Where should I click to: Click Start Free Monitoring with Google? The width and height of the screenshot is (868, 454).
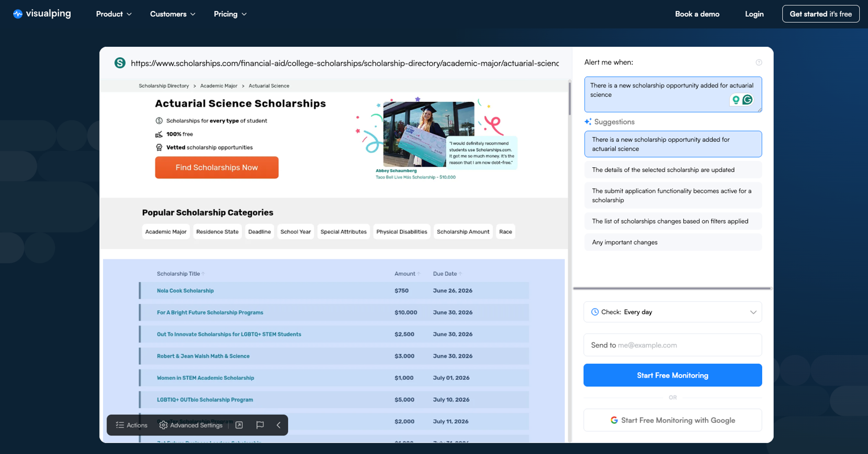673,420
